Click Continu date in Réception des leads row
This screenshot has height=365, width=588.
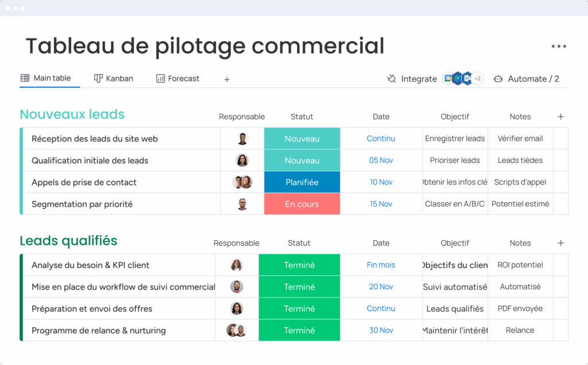coord(381,139)
